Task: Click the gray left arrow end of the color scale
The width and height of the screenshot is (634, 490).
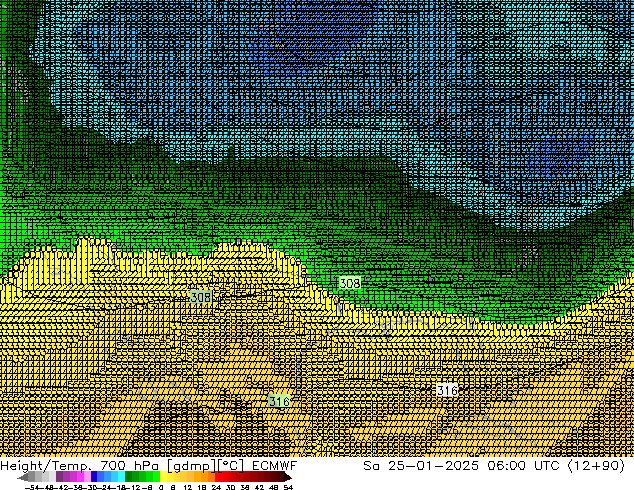Action: [x=23, y=476]
